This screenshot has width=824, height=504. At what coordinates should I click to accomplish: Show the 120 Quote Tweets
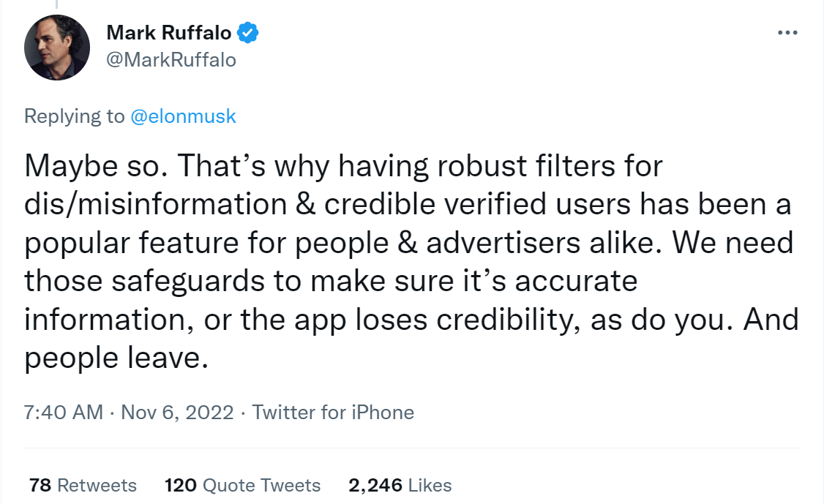point(242,485)
